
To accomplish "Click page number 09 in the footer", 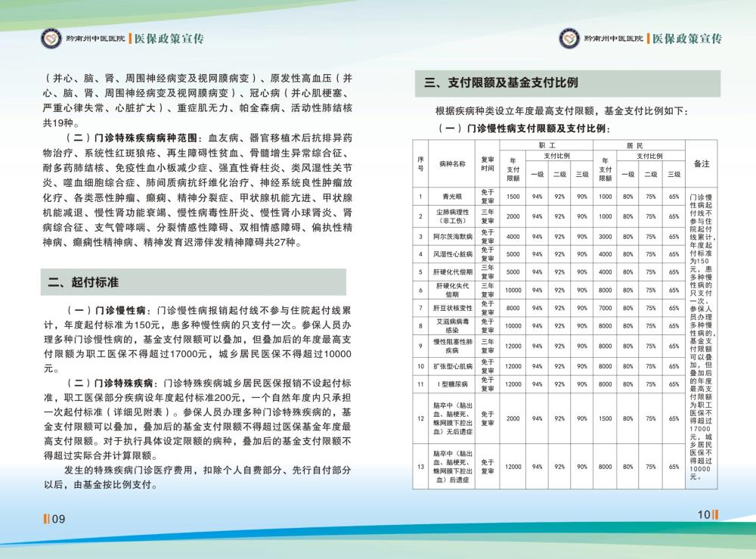I will [x=55, y=518].
